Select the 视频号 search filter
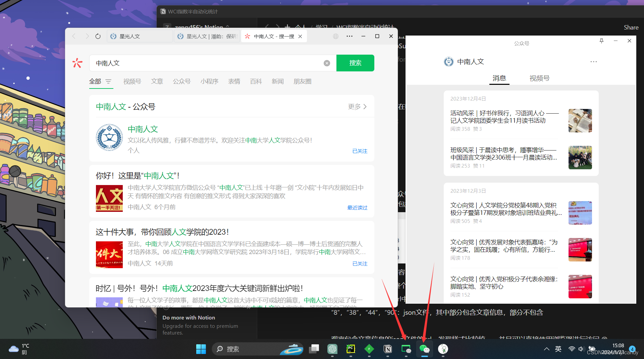This screenshot has width=644, height=359. [132, 81]
